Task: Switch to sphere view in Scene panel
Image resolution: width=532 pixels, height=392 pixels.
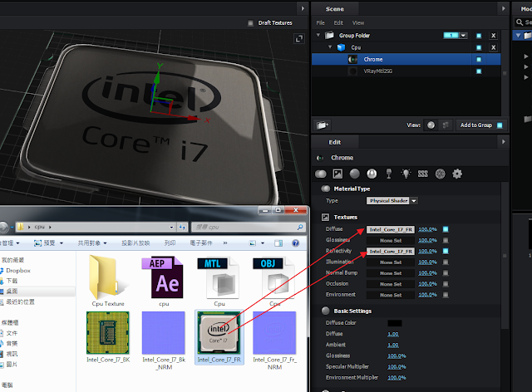Action: click(x=431, y=125)
